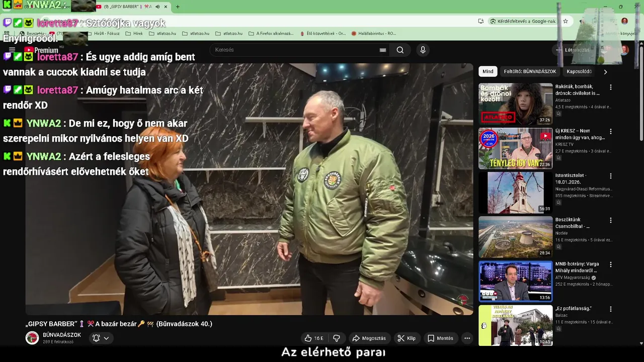
Task: Open MNB-botrány: Varga Mihály video thumbnail
Action: point(515,281)
